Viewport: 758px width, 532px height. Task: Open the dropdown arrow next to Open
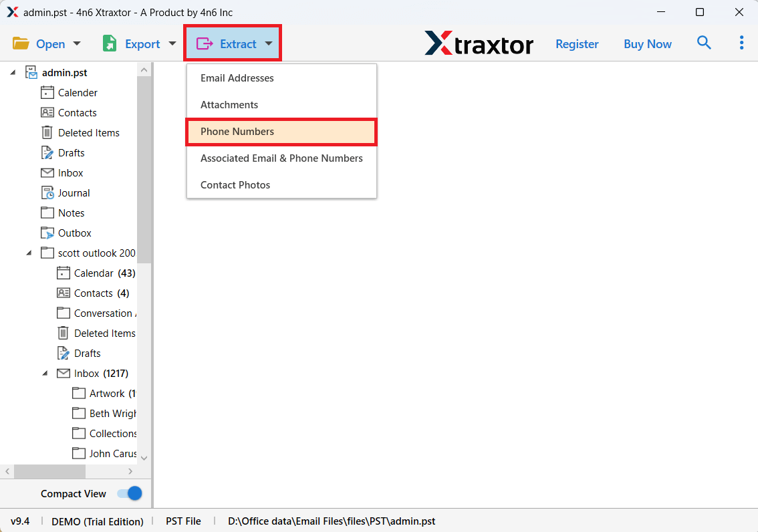77,44
